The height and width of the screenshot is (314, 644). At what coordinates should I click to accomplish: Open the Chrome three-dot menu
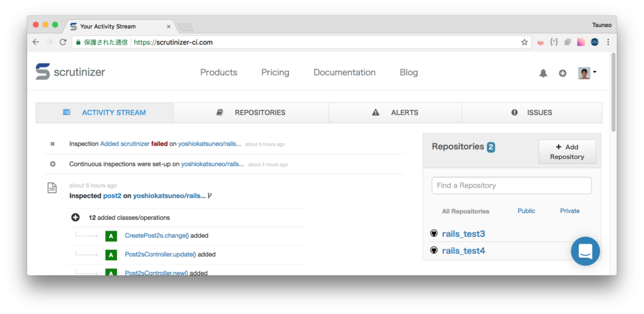[x=608, y=42]
